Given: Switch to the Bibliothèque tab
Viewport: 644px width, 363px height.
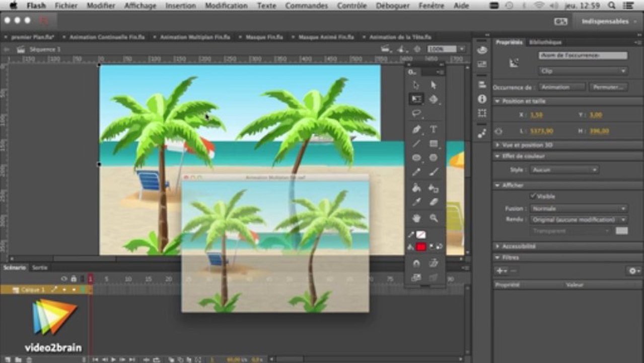Looking at the screenshot, I should point(545,42).
